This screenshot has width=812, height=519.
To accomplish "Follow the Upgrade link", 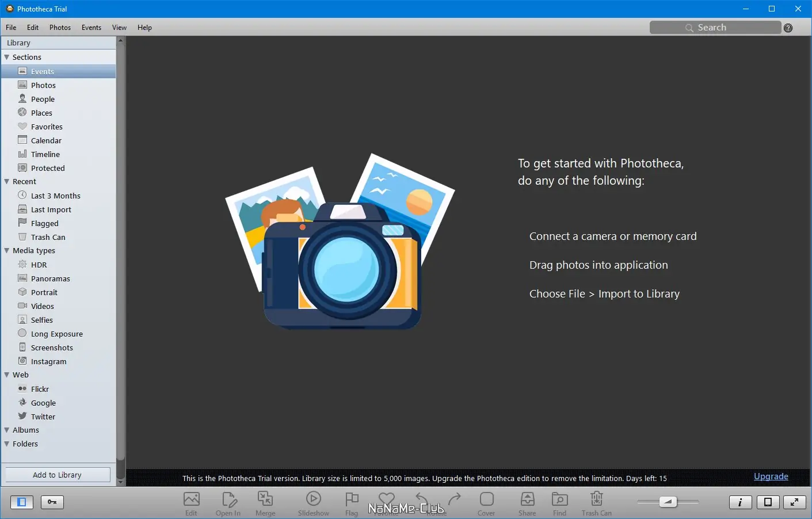I will coord(771,476).
